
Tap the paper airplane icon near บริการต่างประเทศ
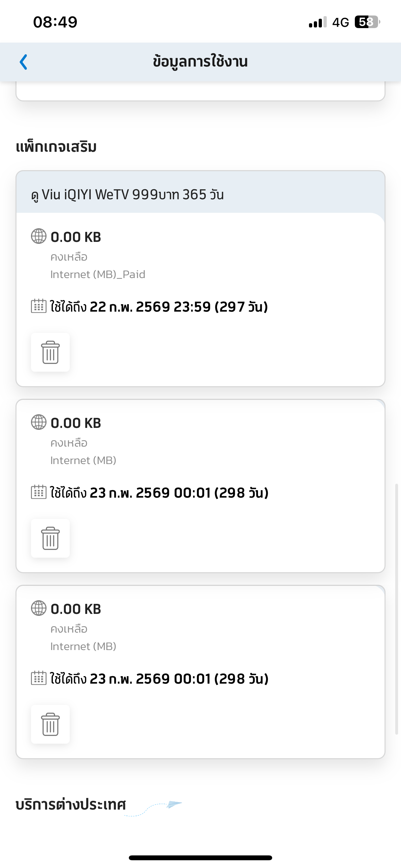click(x=174, y=804)
